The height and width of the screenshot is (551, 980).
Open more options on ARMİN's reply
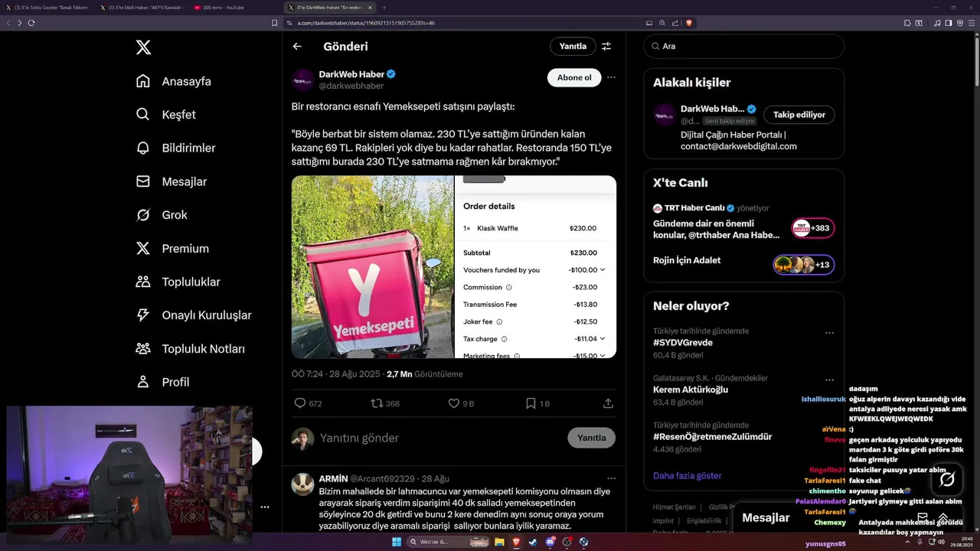(x=611, y=478)
